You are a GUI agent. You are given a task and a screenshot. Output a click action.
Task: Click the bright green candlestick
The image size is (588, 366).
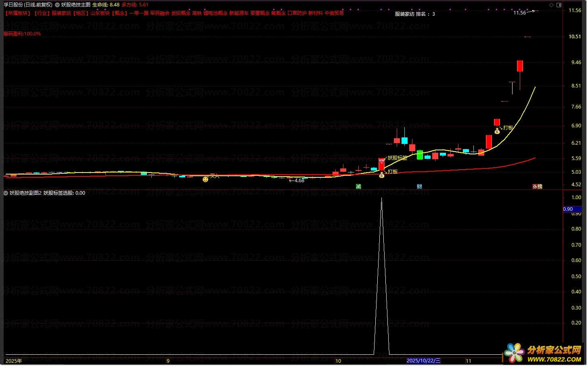point(420,155)
